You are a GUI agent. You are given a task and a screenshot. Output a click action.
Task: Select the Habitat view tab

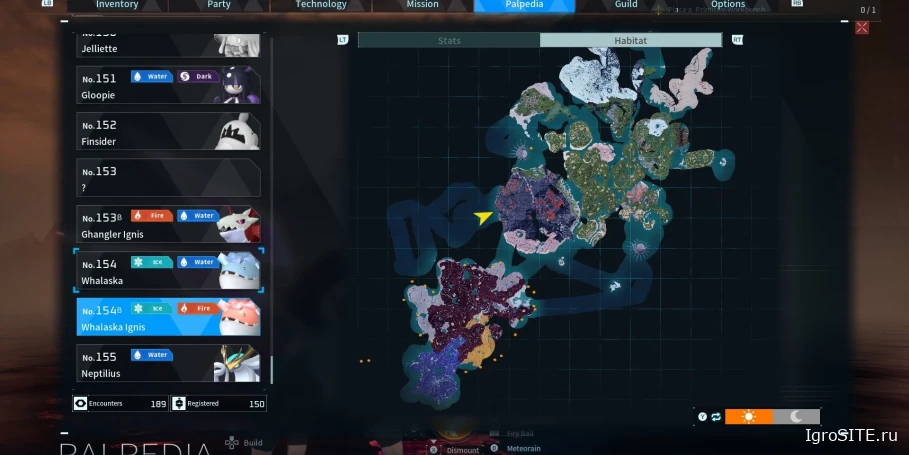(x=631, y=41)
